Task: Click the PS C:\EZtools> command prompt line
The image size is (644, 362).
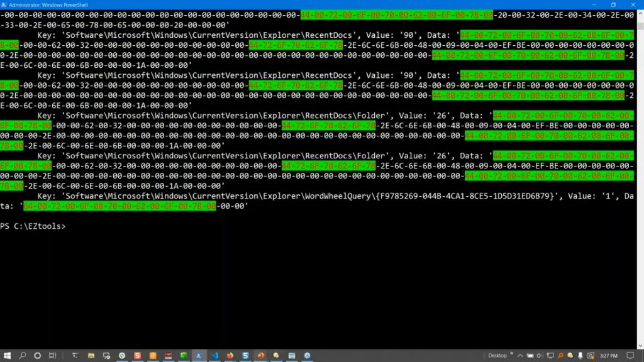Action: coord(33,226)
